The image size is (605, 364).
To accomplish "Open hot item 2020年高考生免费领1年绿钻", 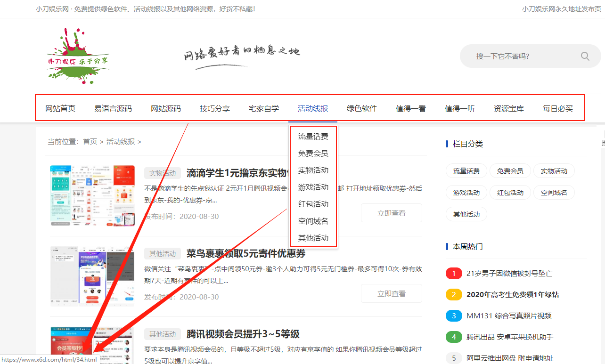I will coord(513,294).
